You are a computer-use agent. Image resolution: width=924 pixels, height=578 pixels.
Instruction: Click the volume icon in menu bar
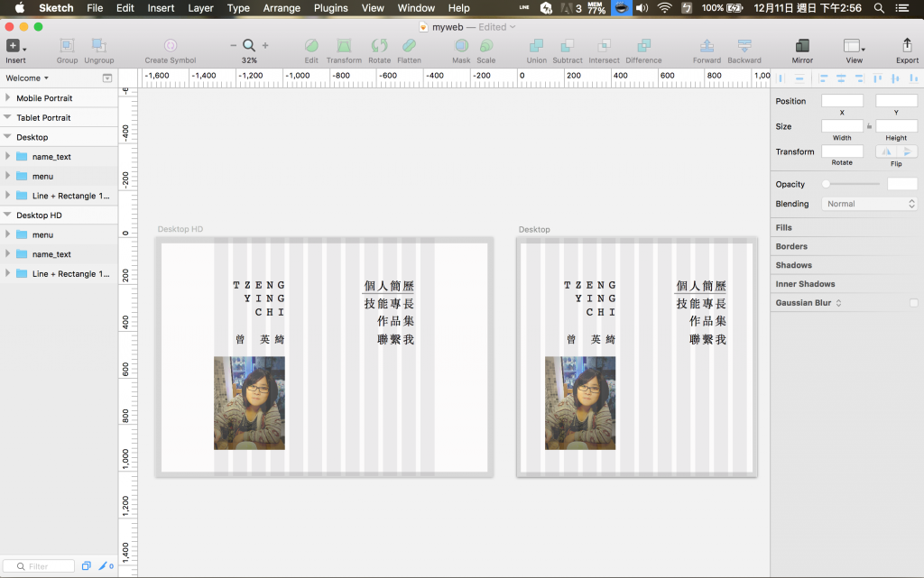pyautogui.click(x=642, y=8)
